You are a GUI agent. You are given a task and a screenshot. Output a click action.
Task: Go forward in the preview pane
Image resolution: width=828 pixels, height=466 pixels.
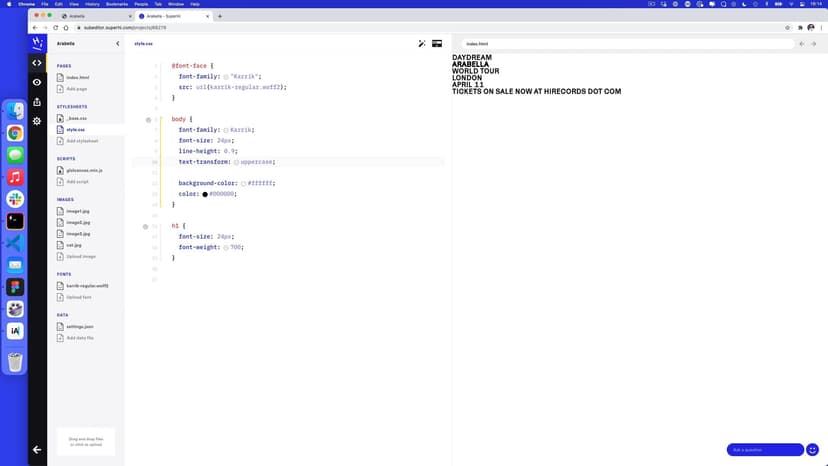tap(814, 44)
